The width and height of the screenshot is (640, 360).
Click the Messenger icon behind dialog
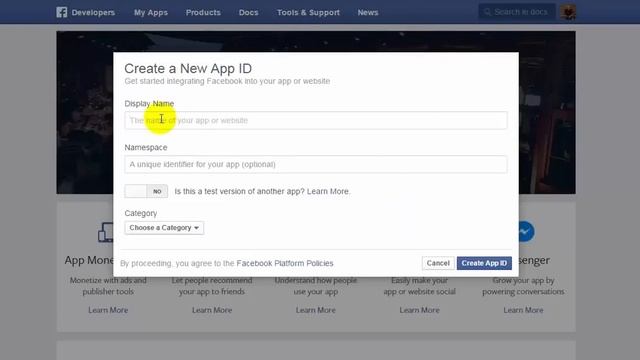point(526,231)
